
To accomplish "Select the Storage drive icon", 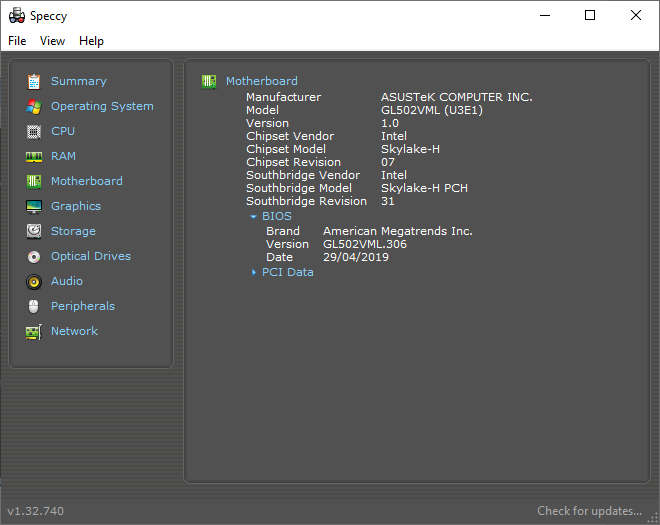I will (34, 231).
